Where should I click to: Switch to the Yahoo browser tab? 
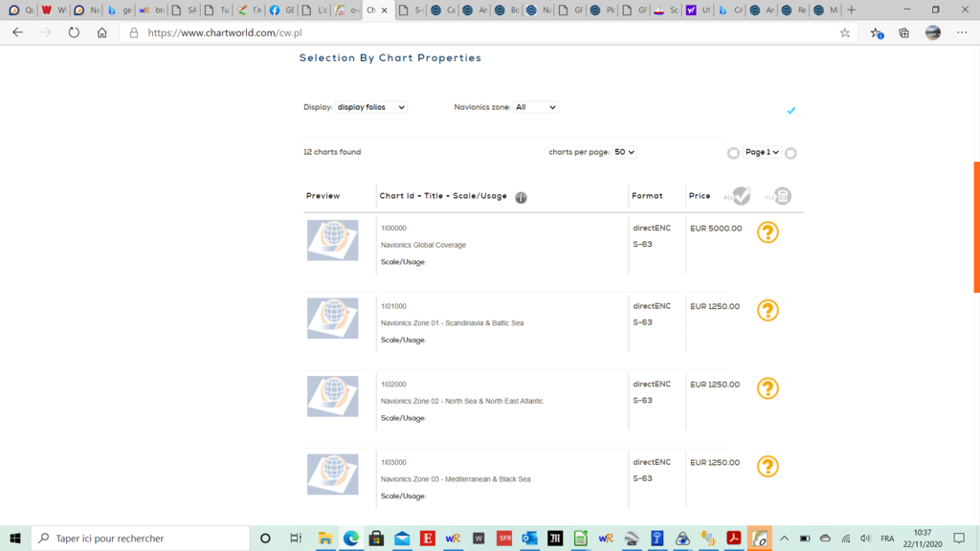point(700,10)
